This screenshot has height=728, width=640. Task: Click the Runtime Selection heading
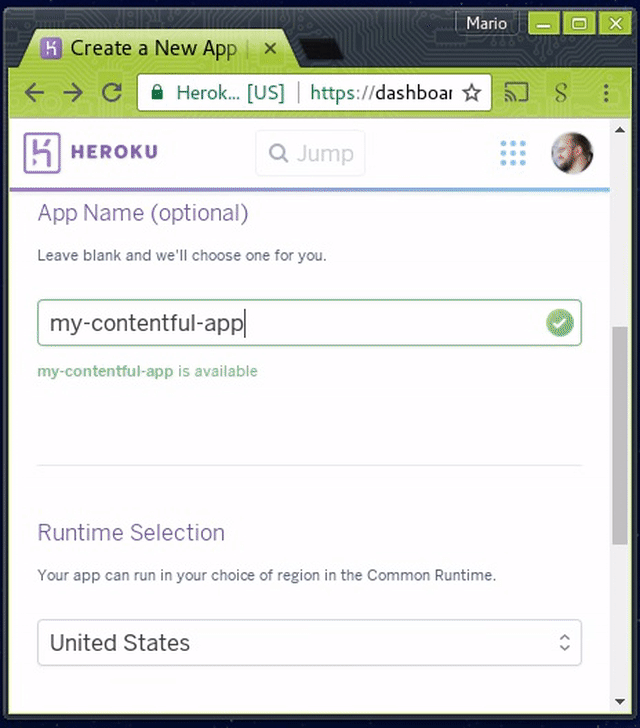point(131,533)
